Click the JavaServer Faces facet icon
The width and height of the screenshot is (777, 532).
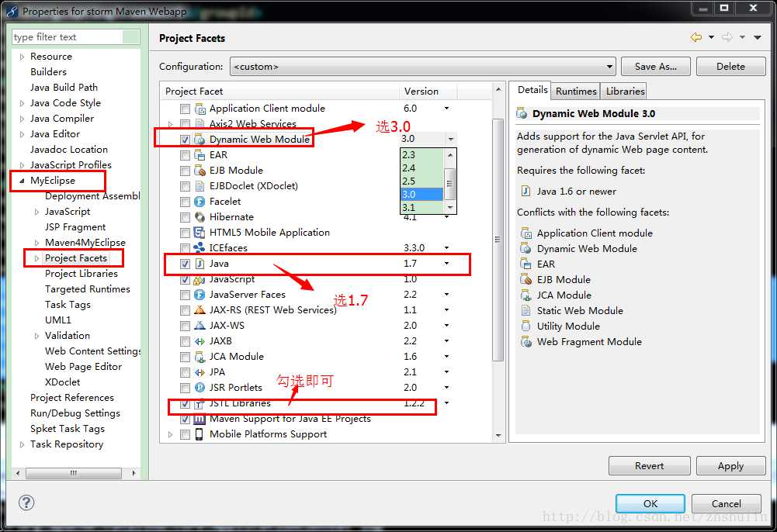199,295
